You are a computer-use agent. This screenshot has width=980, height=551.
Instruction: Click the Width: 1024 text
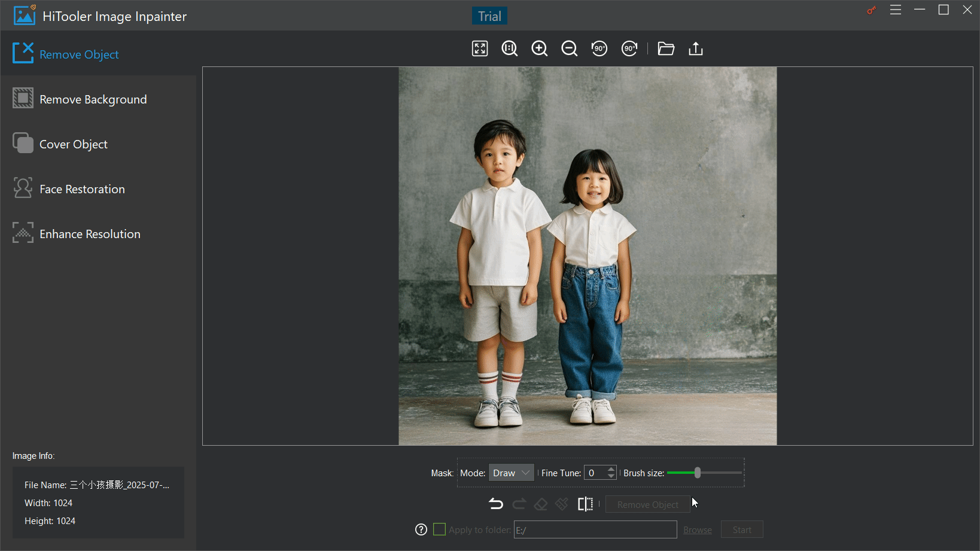coord(48,503)
